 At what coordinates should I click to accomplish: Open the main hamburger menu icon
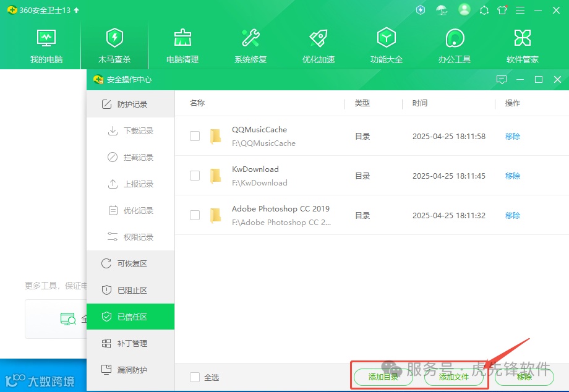[x=520, y=11]
